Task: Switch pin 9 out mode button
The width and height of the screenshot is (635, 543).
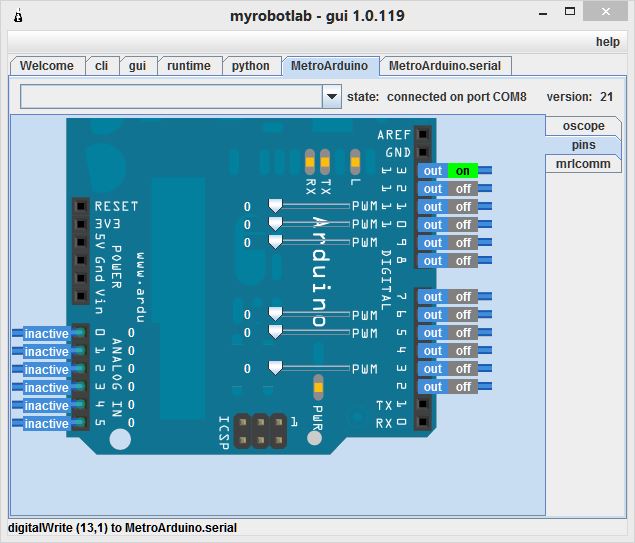Action: pos(433,243)
